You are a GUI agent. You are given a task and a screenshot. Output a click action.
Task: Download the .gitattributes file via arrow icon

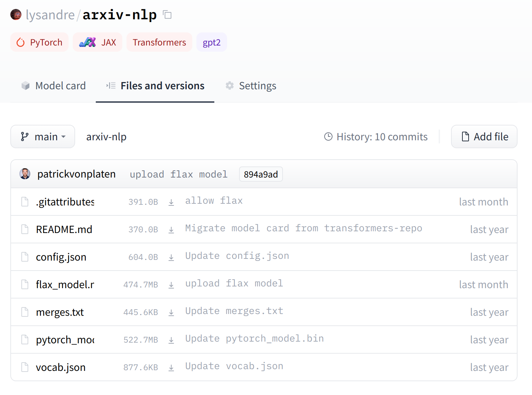point(171,202)
